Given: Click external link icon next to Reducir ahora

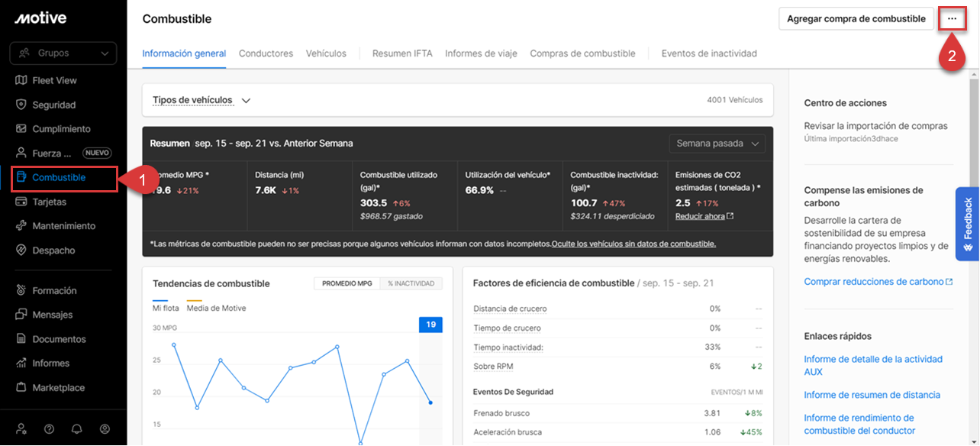Looking at the screenshot, I should click(730, 216).
